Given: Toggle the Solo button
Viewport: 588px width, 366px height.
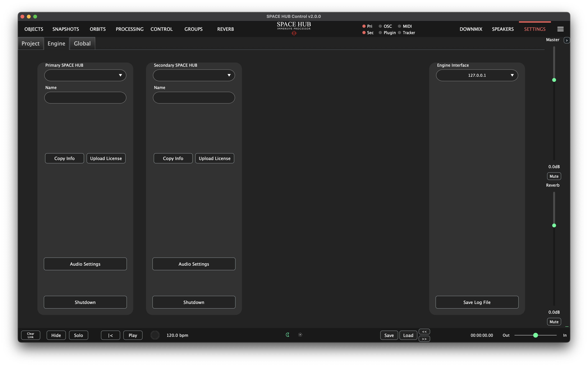Looking at the screenshot, I should [x=78, y=335].
